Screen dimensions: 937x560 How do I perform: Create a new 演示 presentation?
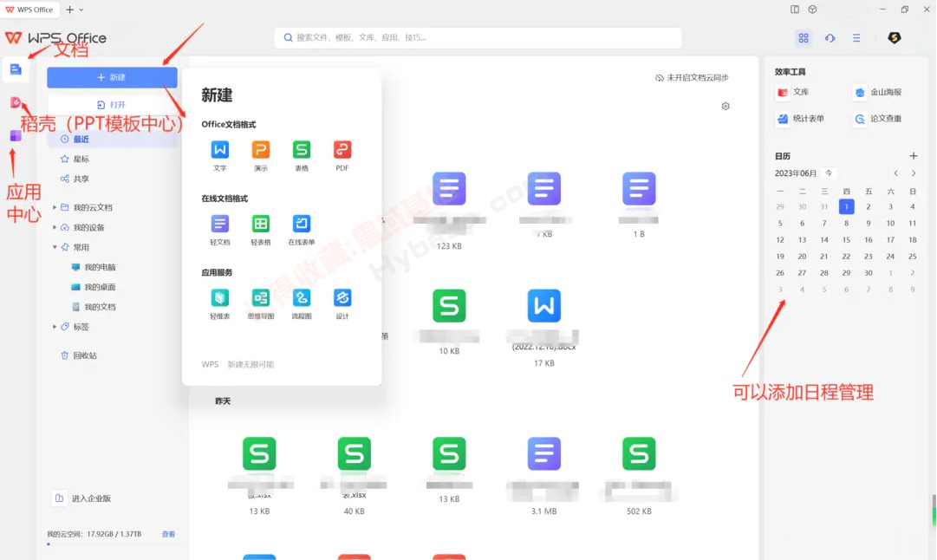[261, 155]
